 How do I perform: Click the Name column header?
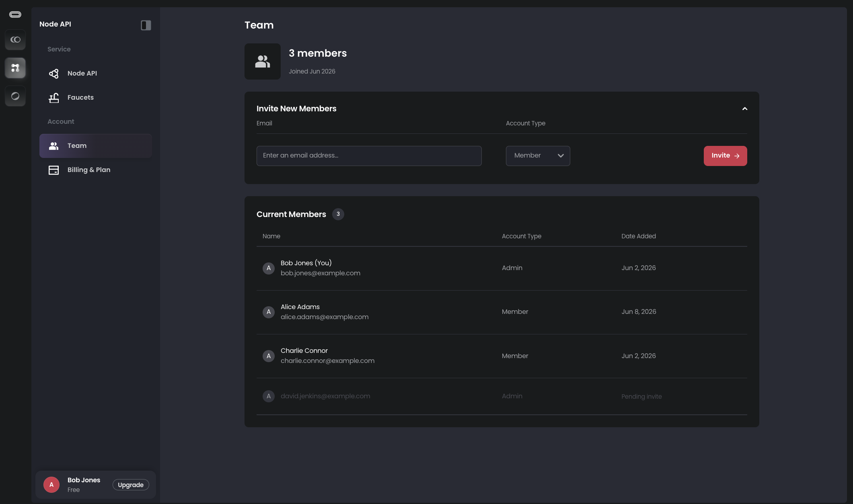click(271, 236)
